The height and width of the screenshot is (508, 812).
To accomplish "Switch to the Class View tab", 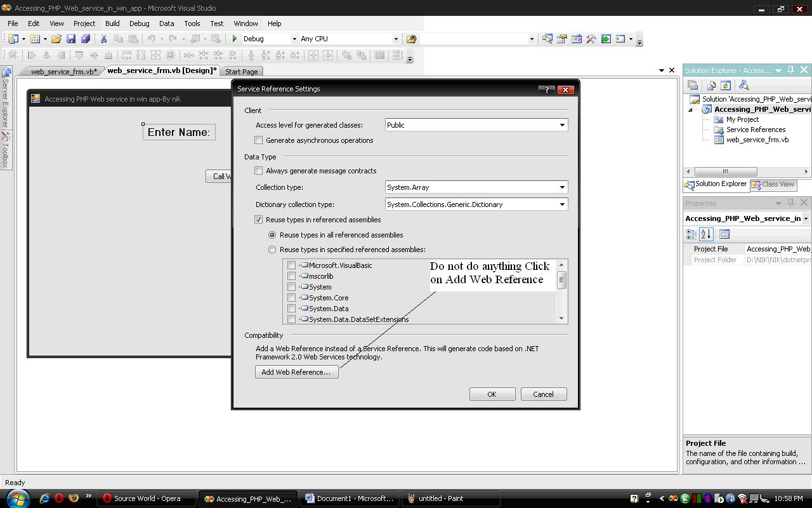I will (773, 184).
